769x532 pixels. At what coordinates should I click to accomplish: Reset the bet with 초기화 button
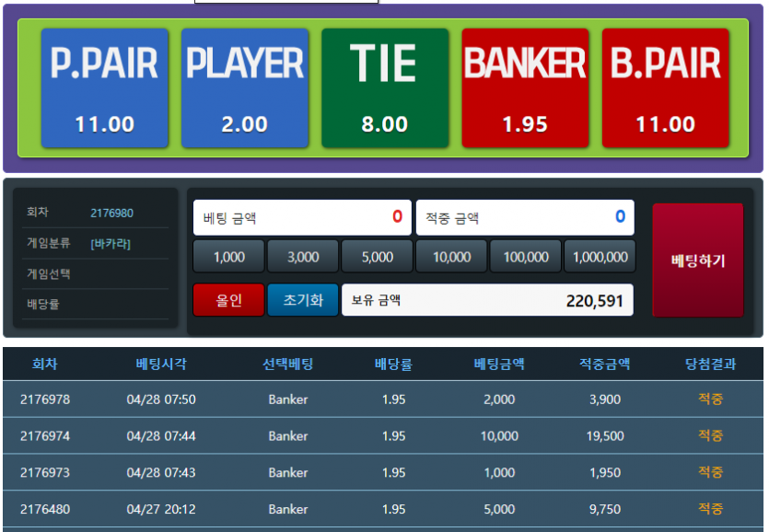pos(303,300)
